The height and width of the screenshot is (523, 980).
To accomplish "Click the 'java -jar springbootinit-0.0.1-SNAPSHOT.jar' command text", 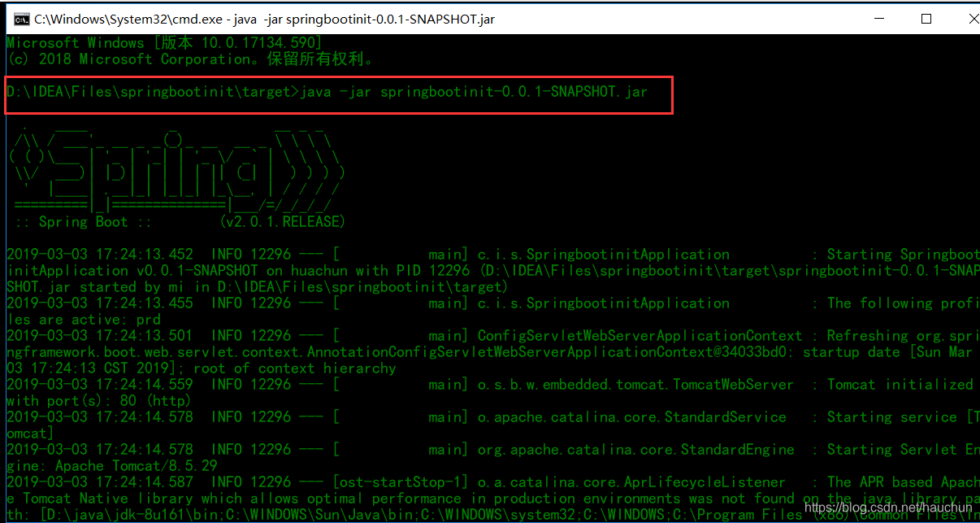I will pyautogui.click(x=474, y=91).
